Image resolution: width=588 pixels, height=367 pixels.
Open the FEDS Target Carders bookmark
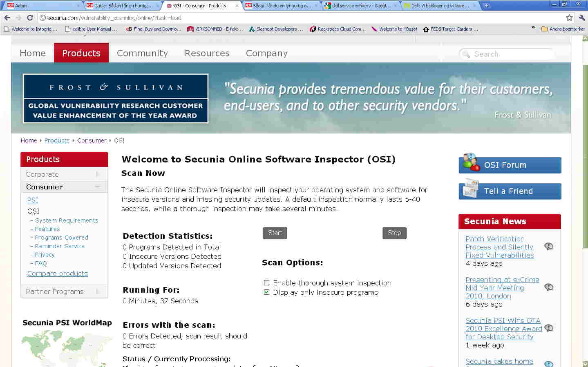tap(450, 29)
